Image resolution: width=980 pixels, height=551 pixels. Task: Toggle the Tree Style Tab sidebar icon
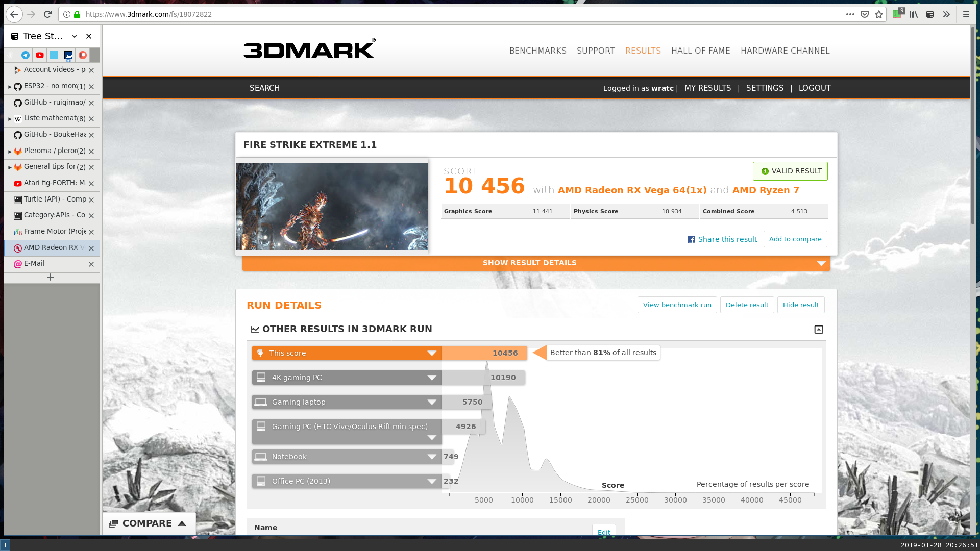click(930, 14)
